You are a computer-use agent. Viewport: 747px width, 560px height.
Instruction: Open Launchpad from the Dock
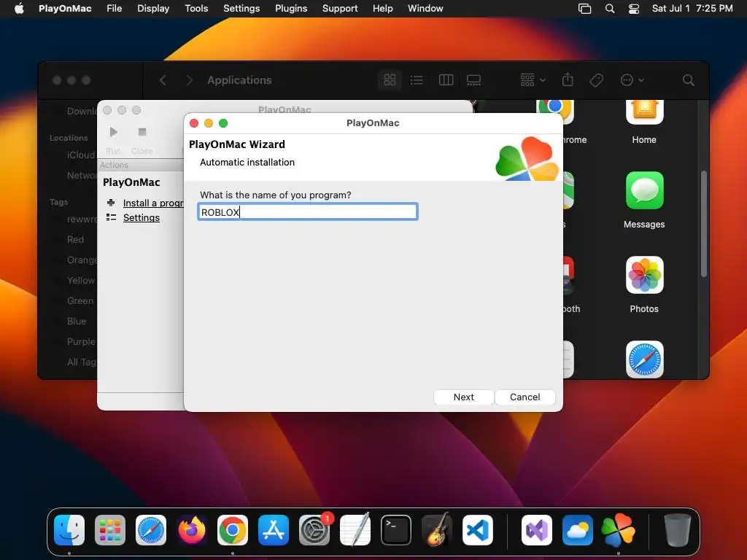(110, 530)
